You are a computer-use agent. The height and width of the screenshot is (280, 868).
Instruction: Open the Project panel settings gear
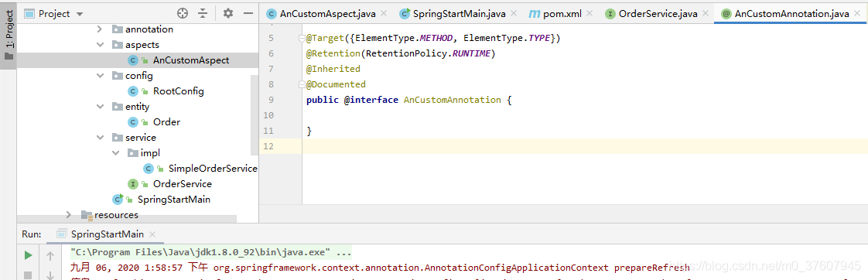pyautogui.click(x=228, y=13)
